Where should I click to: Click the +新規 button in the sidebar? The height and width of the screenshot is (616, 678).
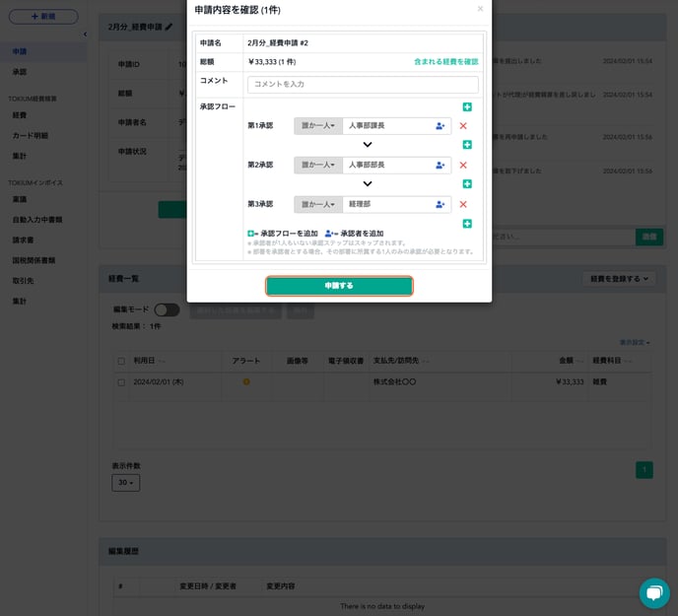[x=43, y=17]
